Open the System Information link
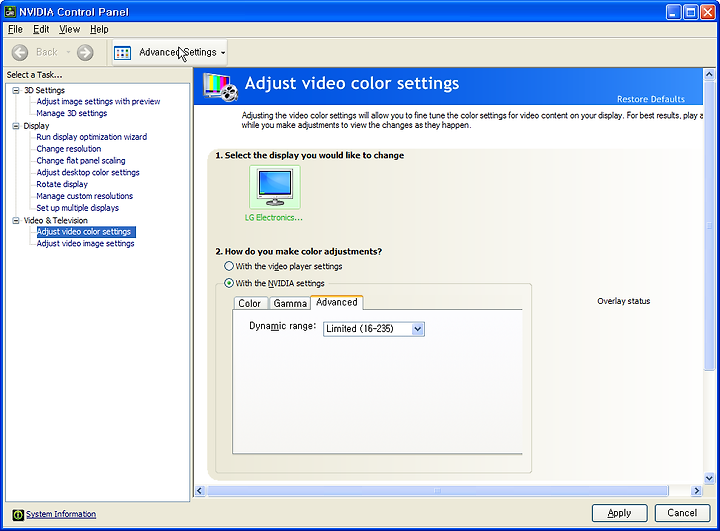Screen dimensions: 720x531 click(61, 514)
